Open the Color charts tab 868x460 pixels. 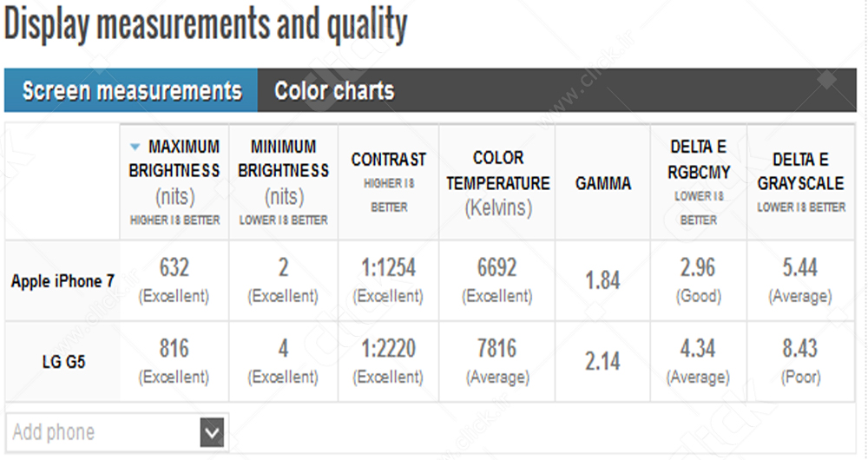click(x=334, y=91)
